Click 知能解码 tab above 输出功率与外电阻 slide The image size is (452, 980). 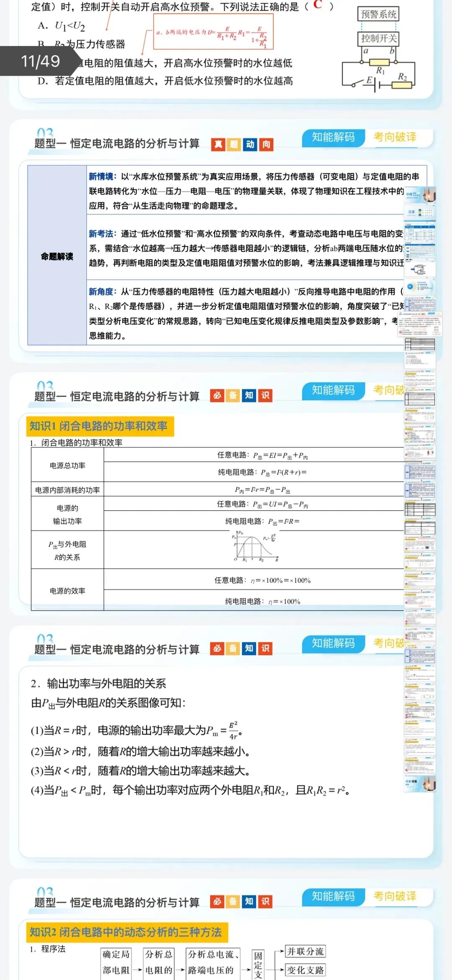click(333, 643)
